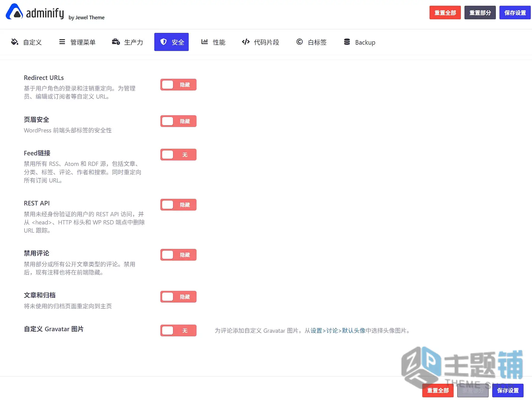Viewport: 532px width, 400px height.
Task: Enable the REST API switch
Action: pyautogui.click(x=178, y=205)
